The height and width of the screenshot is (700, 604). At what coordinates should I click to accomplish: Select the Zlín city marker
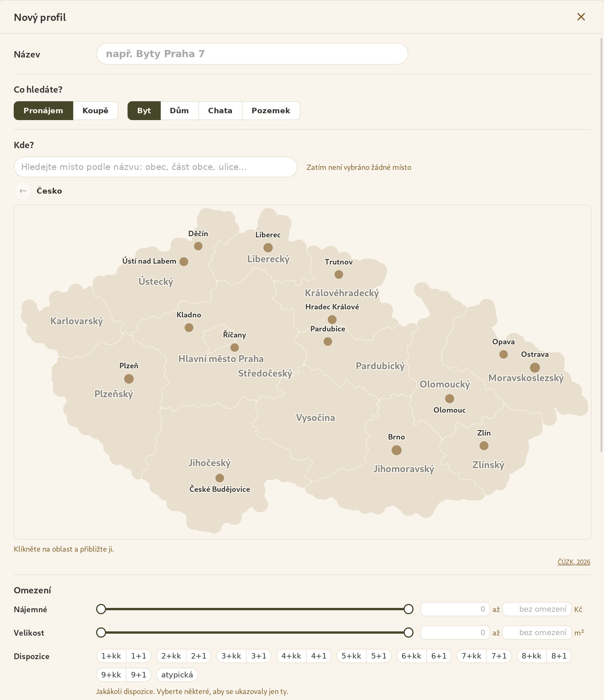click(x=484, y=446)
